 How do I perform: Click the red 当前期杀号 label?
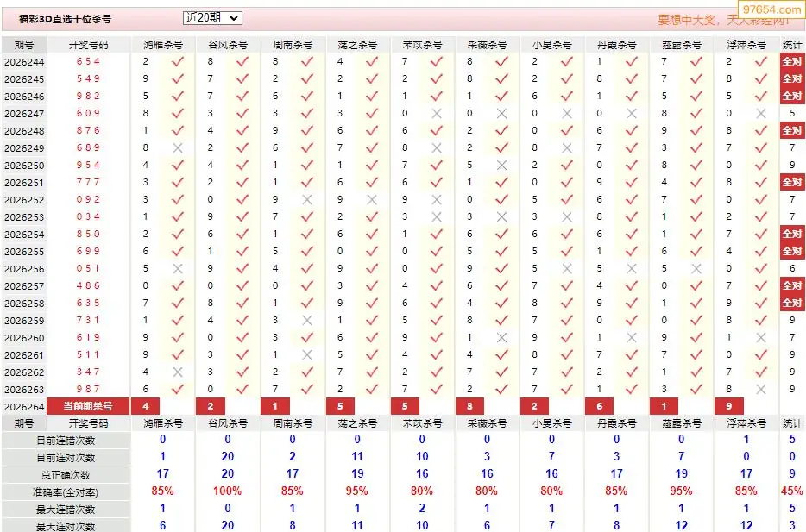point(88,406)
